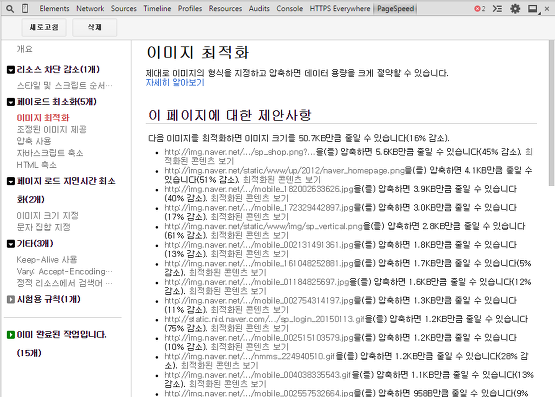555x397 pixels.
Task: Select 개요 in the sidebar
Action: click(x=24, y=49)
